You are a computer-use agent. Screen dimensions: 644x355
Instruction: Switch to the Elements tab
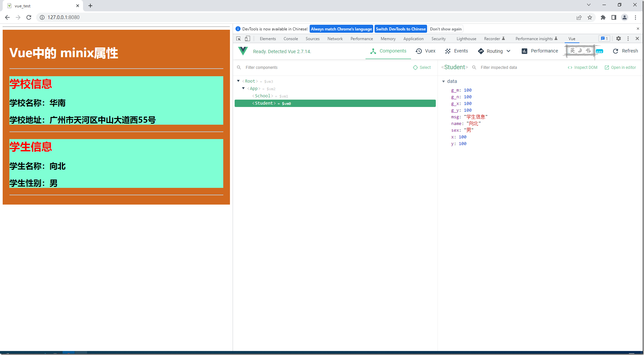point(268,39)
